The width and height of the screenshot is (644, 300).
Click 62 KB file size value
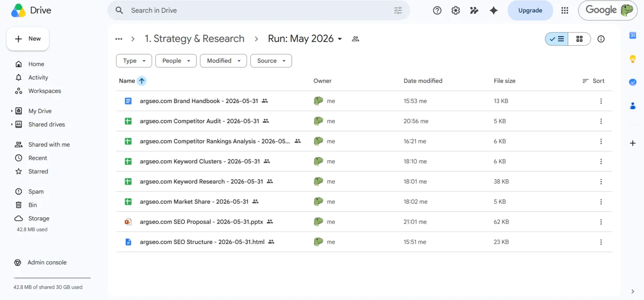[501, 222]
